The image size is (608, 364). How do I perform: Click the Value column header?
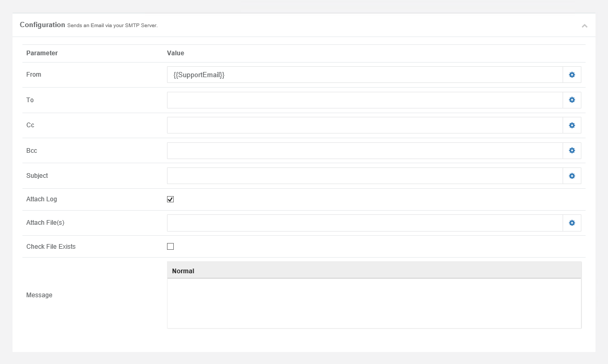click(175, 53)
